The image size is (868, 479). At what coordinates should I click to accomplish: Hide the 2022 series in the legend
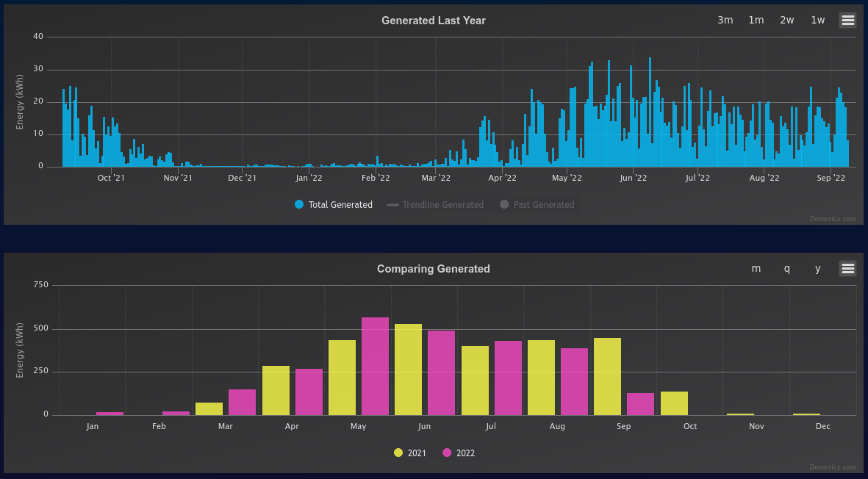tap(459, 453)
